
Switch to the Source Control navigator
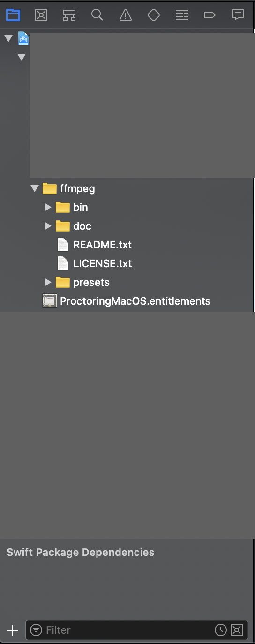(x=41, y=15)
